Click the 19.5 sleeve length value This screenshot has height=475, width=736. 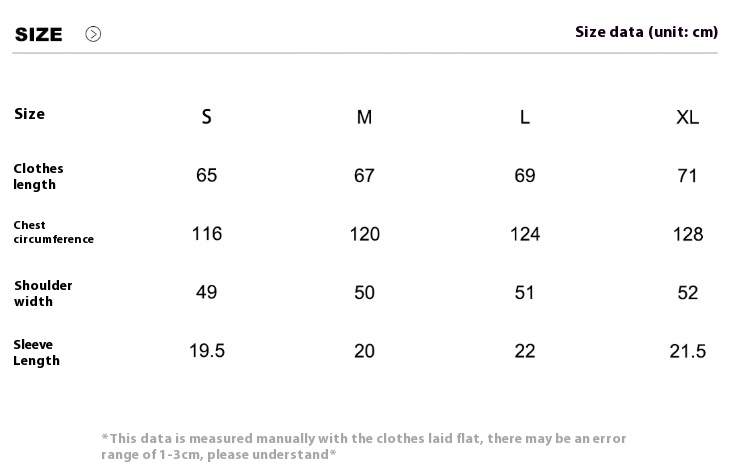(207, 351)
